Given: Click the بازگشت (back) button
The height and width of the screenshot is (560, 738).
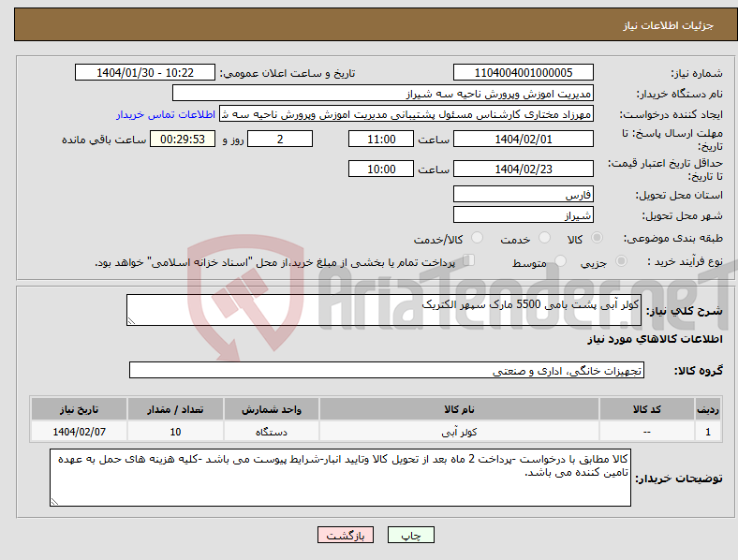Looking at the screenshot, I should tap(346, 535).
